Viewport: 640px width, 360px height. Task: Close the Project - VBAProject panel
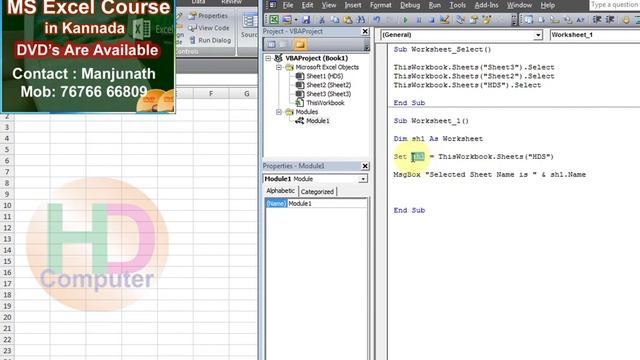point(365,31)
